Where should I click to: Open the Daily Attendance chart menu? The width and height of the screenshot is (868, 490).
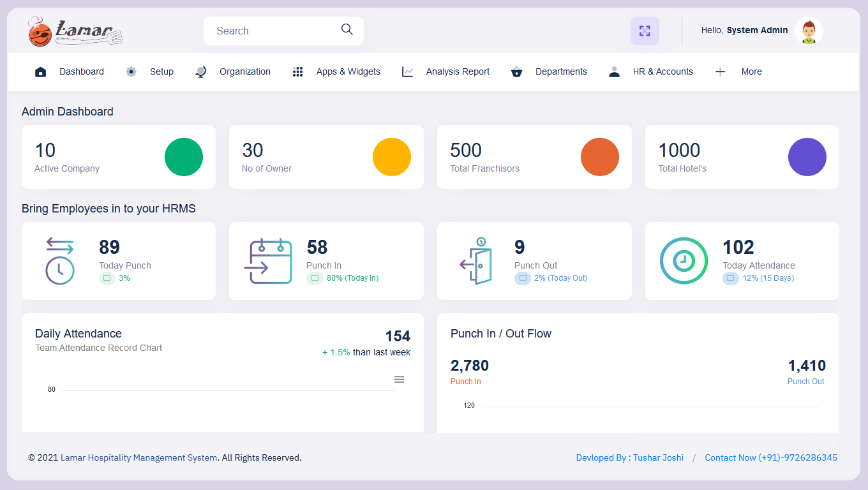click(x=399, y=380)
